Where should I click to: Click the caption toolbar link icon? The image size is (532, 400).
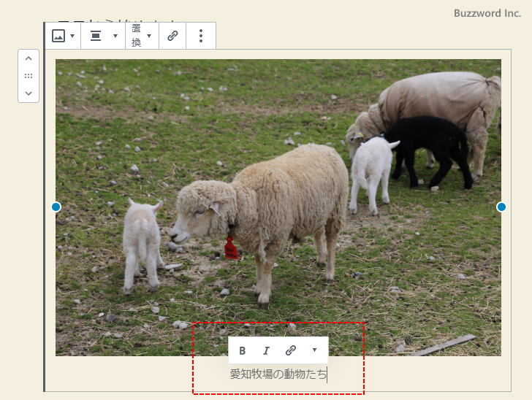coord(290,350)
